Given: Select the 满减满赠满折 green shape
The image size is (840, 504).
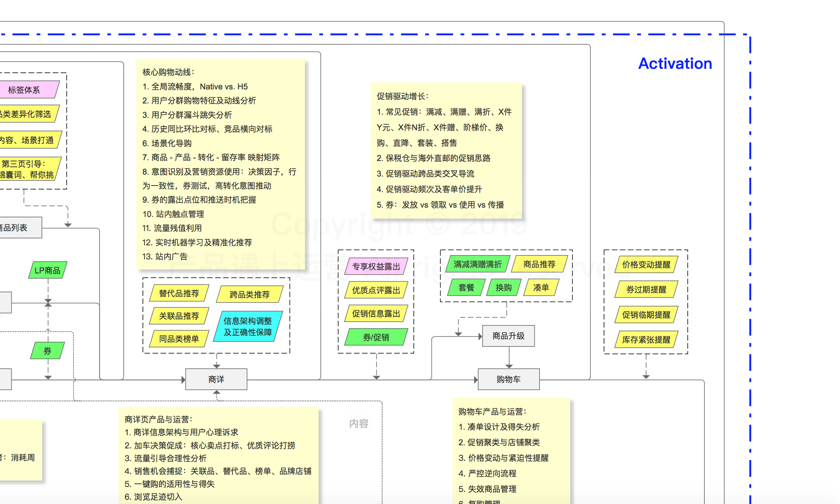Looking at the screenshot, I should tap(478, 264).
